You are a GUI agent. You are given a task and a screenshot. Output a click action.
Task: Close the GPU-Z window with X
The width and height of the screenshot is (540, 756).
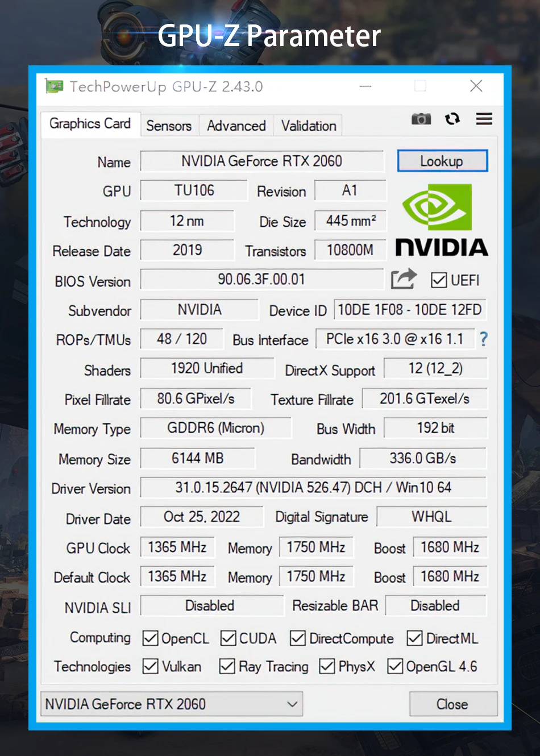pos(476,86)
